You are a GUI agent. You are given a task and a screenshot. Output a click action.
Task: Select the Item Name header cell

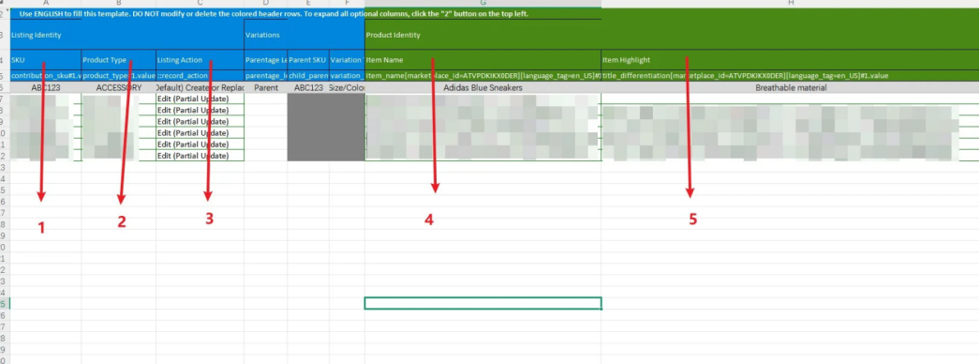(x=483, y=60)
